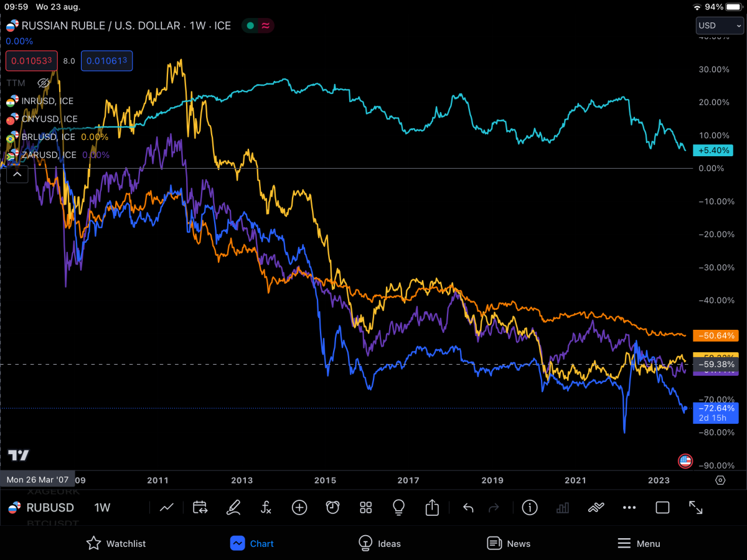Undo the last chart action
The height and width of the screenshot is (560, 747).
(468, 508)
